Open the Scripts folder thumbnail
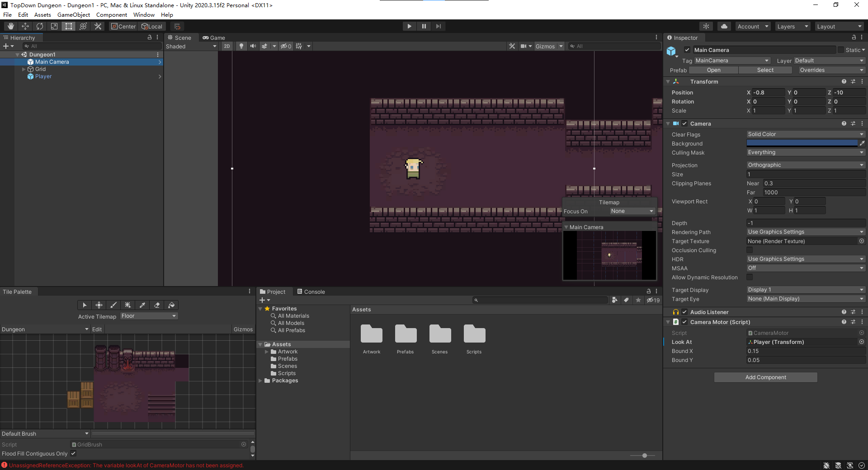This screenshot has height=470, width=868. [x=474, y=335]
